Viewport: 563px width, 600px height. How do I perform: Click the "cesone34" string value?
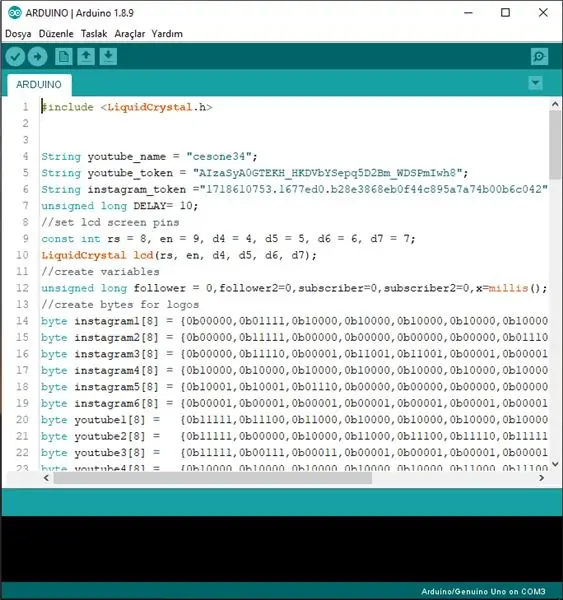[219, 157]
